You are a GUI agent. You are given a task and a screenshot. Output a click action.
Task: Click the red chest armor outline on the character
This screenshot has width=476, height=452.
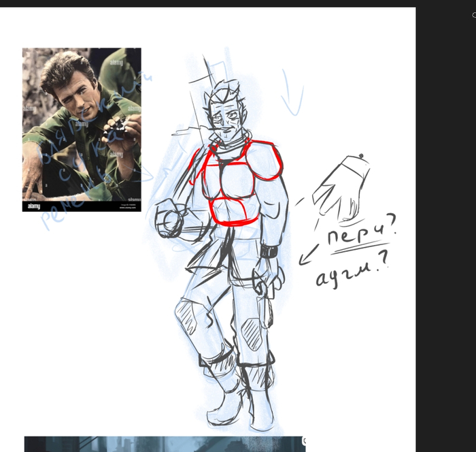(x=235, y=182)
